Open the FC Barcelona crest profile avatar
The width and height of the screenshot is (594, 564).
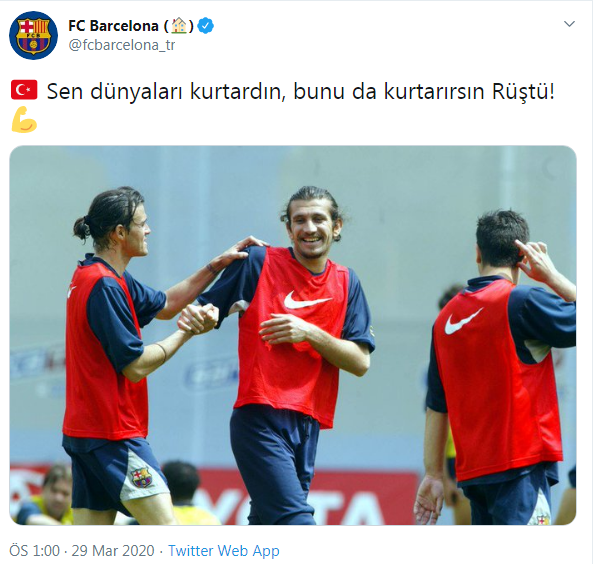[x=33, y=35]
